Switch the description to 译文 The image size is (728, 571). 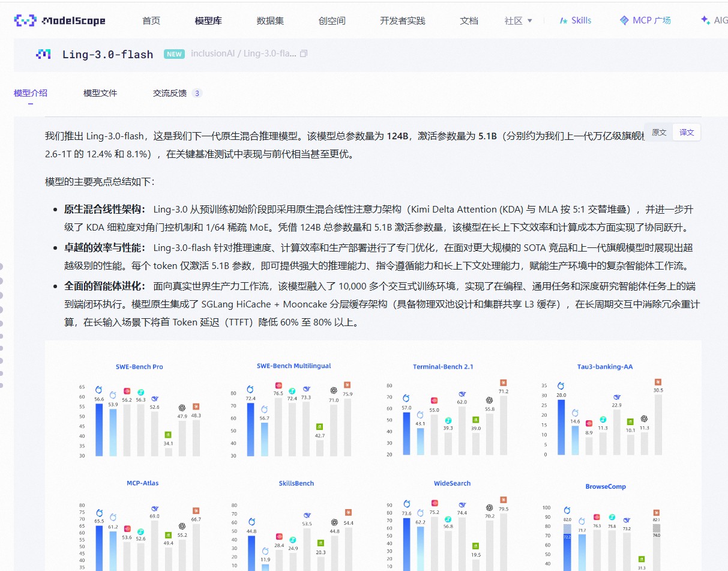tap(687, 132)
